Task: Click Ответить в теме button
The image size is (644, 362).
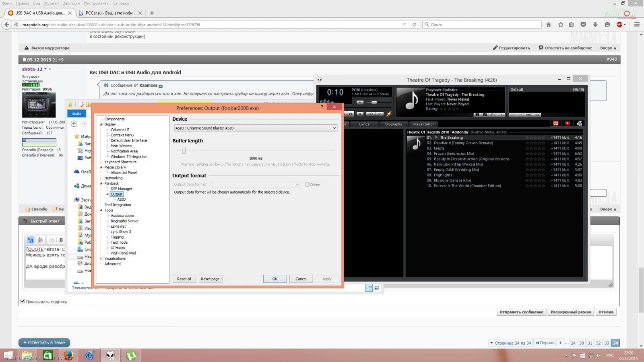Action: tap(44, 343)
